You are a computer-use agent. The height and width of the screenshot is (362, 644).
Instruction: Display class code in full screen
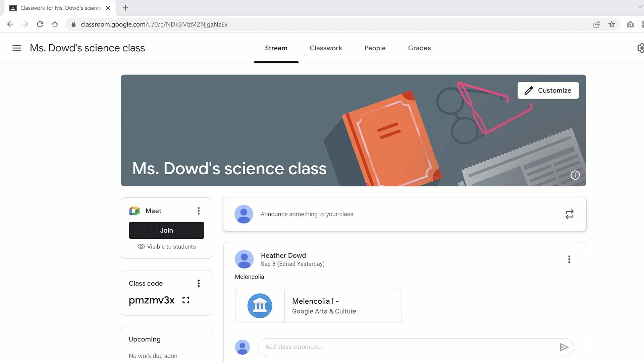(186, 300)
